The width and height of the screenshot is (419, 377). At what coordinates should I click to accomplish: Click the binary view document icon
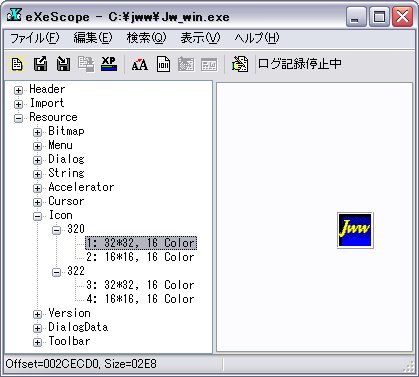click(163, 64)
